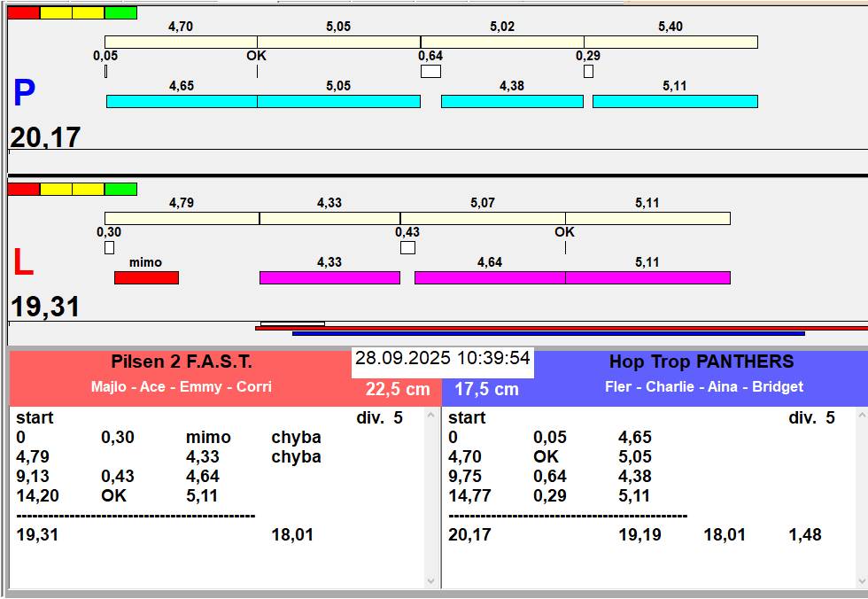Click div. 5 in the Panthers results panel

click(811, 417)
